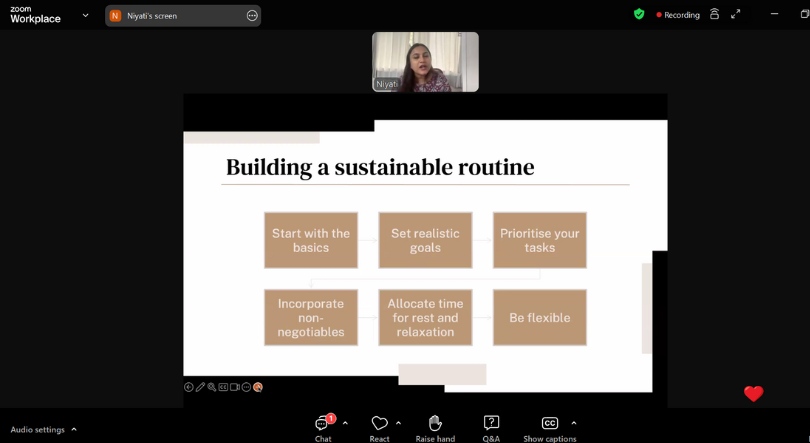The width and height of the screenshot is (810, 443).
Task: Click the slideshow previous arrow icon
Action: 189,387
